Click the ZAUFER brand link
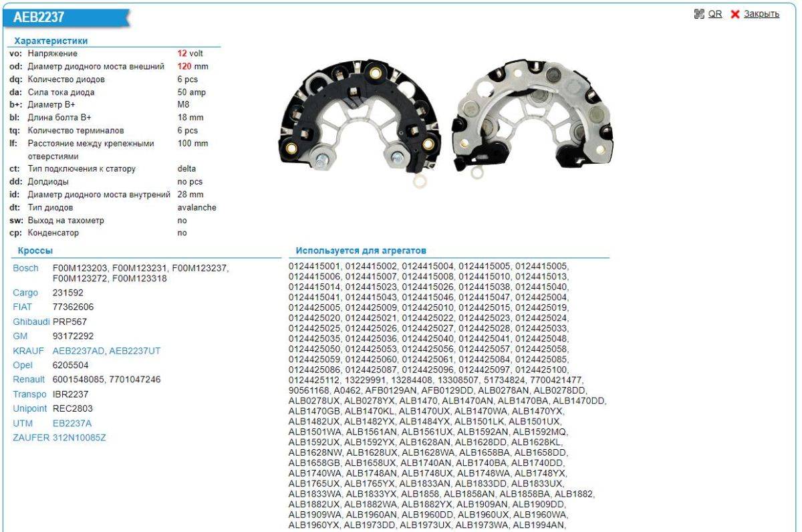Screen dimensions: 802x532 31,438
